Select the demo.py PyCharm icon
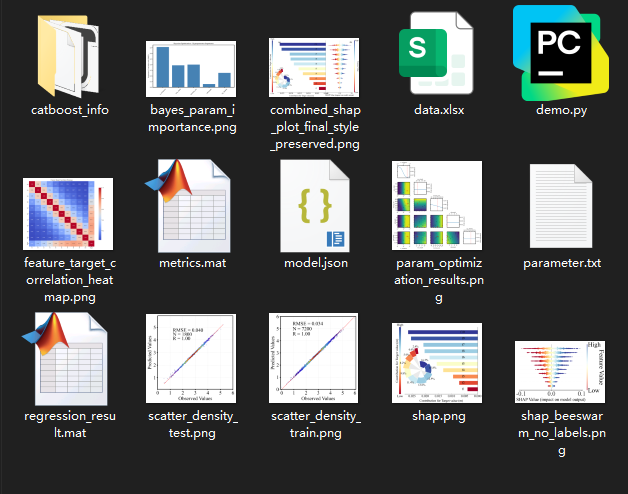This screenshot has width=628, height=494. coord(561,53)
